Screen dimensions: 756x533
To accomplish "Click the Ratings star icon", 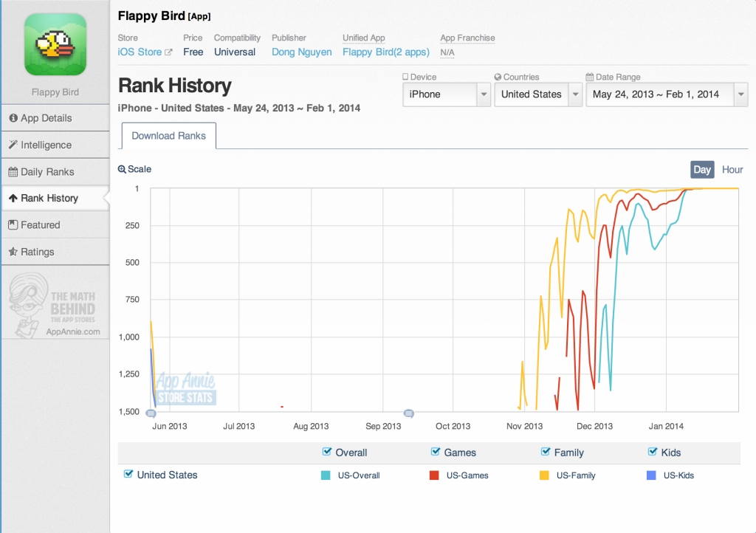I will (x=13, y=252).
